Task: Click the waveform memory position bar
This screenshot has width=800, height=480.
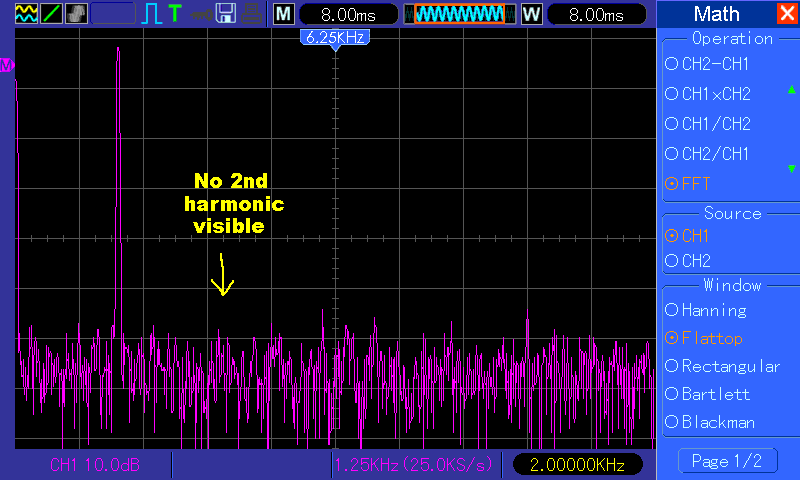Action: coord(455,14)
